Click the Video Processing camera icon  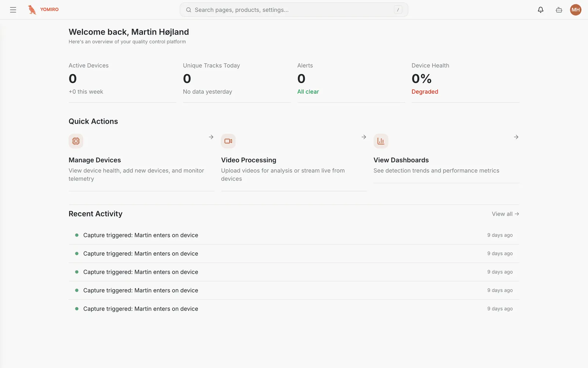(x=228, y=141)
